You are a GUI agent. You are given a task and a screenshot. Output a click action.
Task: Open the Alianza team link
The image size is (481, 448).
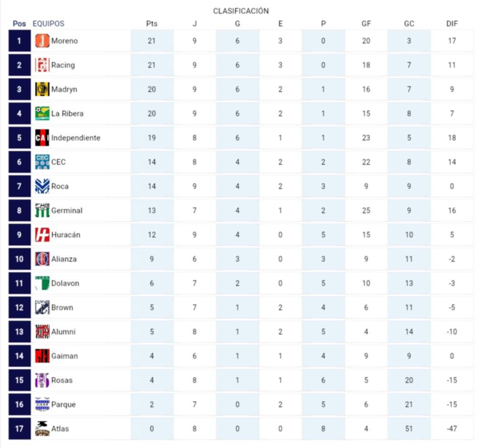click(x=64, y=259)
